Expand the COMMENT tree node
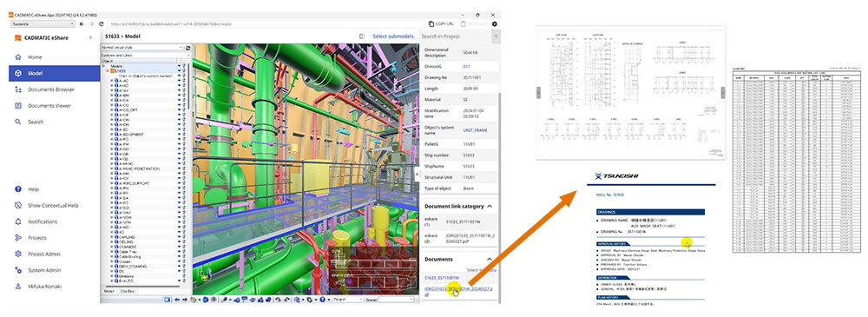 pyautogui.click(x=112, y=247)
